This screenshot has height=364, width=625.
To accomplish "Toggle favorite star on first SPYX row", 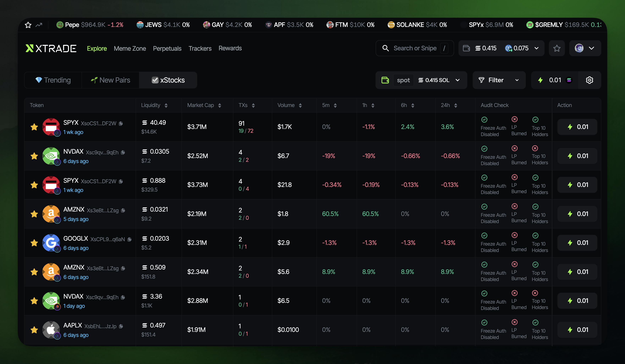I will pyautogui.click(x=34, y=127).
